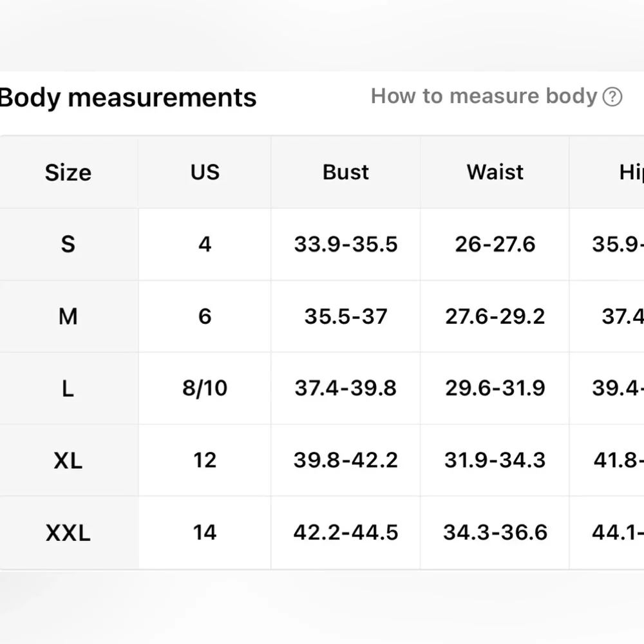Pick the XL size row label

[x=68, y=460]
